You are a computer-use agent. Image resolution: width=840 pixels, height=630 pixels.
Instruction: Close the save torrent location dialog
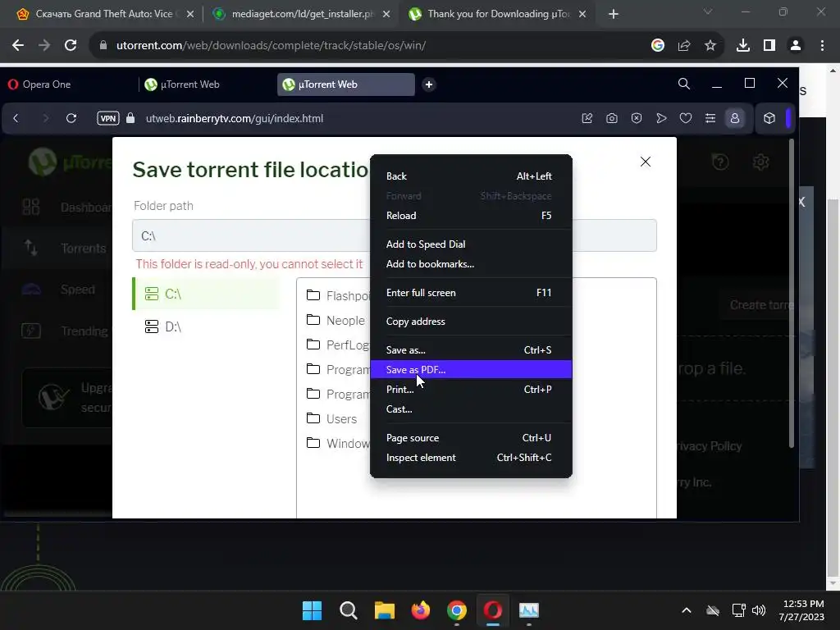click(x=646, y=162)
